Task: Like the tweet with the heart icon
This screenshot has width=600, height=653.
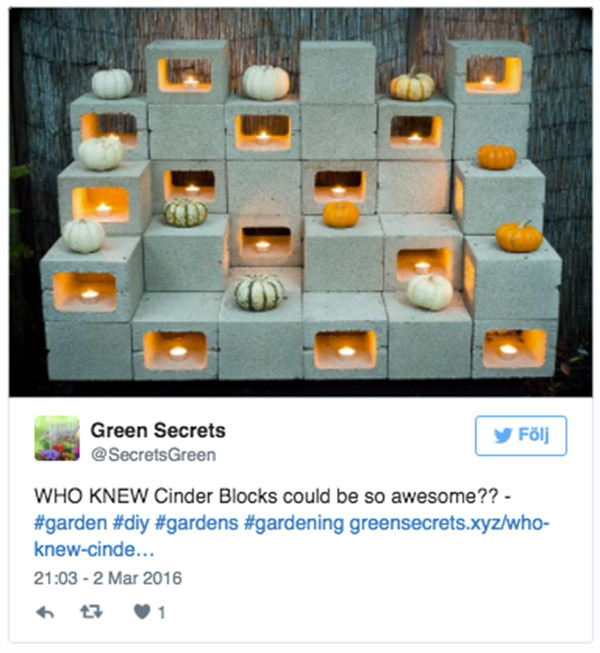Action: click(142, 612)
